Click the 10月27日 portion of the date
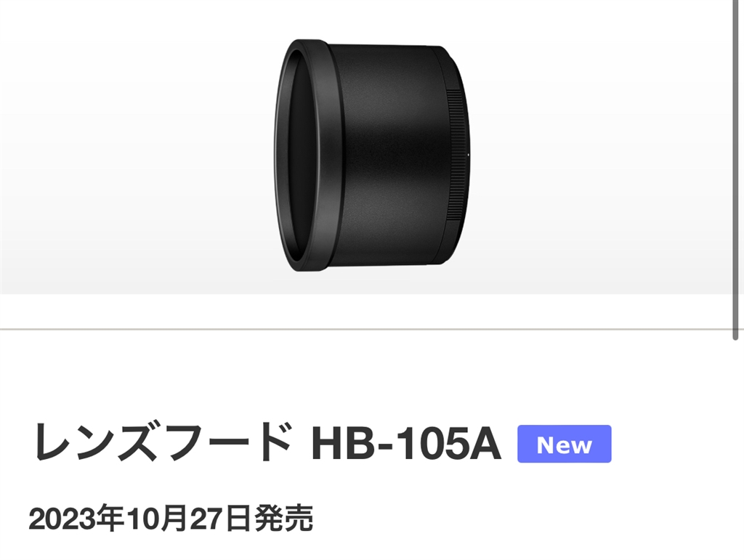This screenshot has height=560, width=744. (x=189, y=519)
